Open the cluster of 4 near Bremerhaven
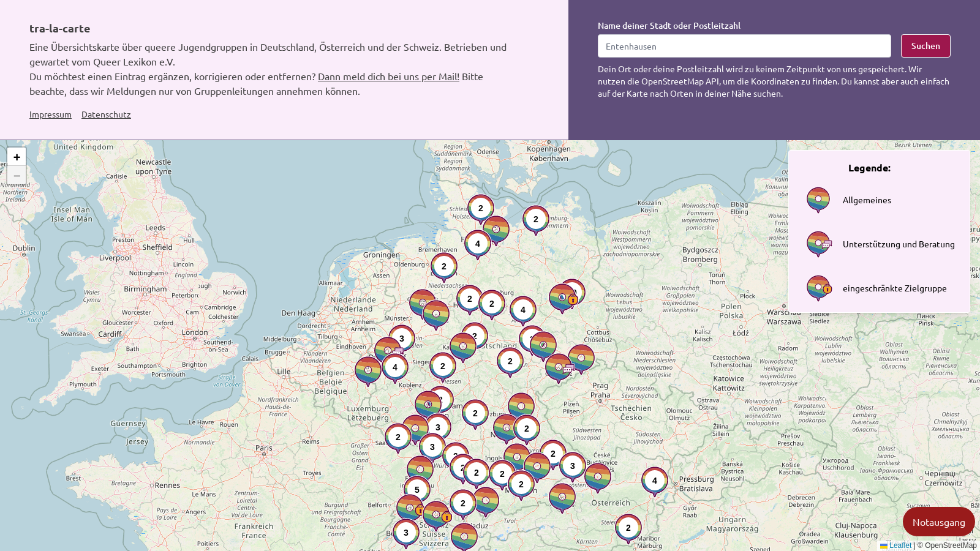Image resolution: width=980 pixels, height=551 pixels. coord(478,245)
